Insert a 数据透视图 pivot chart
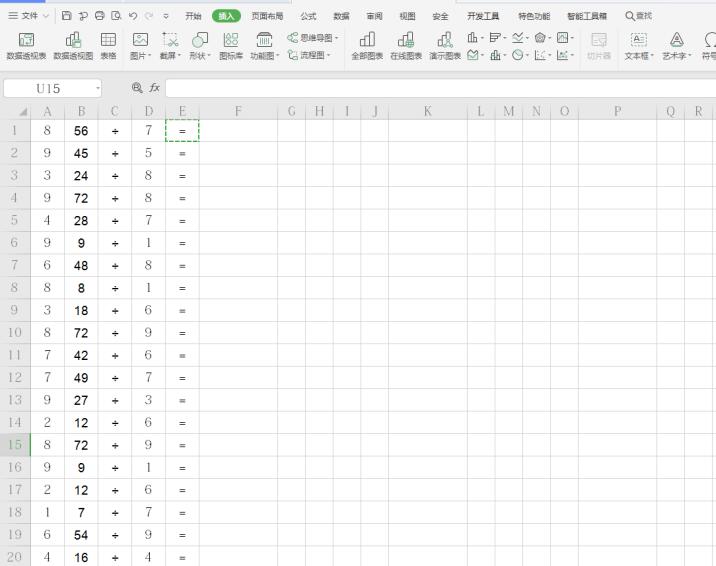 pyautogui.click(x=73, y=46)
